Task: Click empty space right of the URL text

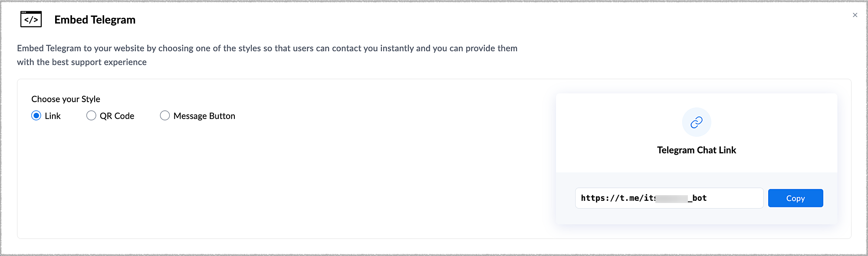Action: [x=736, y=198]
